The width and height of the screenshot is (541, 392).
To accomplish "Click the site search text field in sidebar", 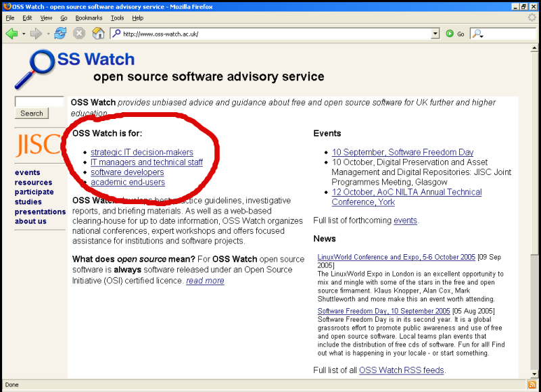I will [39, 101].
